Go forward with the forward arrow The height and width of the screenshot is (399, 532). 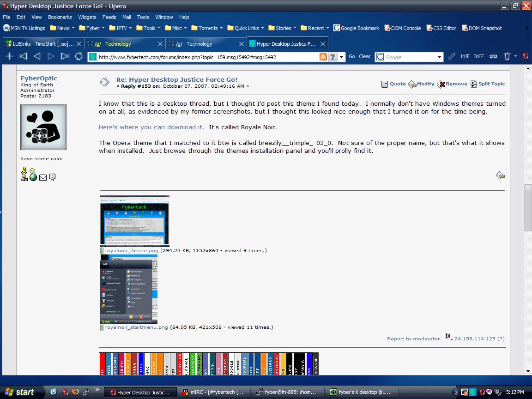pos(51,56)
